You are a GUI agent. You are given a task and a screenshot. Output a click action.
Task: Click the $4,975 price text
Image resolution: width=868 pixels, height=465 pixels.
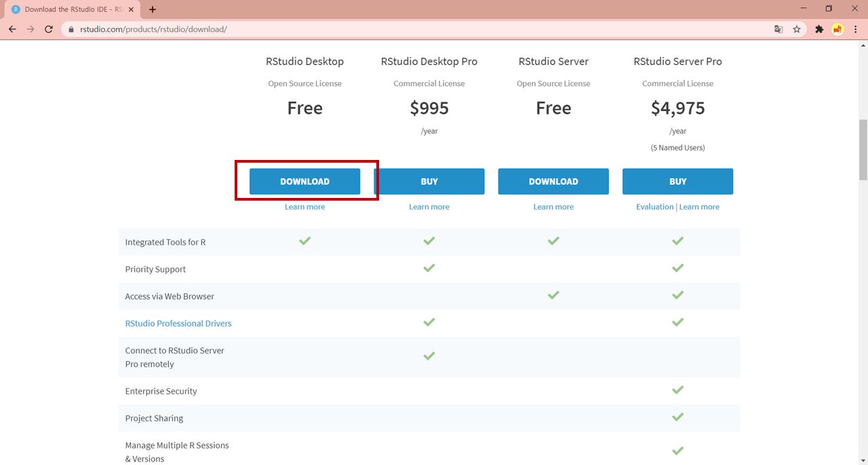tap(677, 108)
